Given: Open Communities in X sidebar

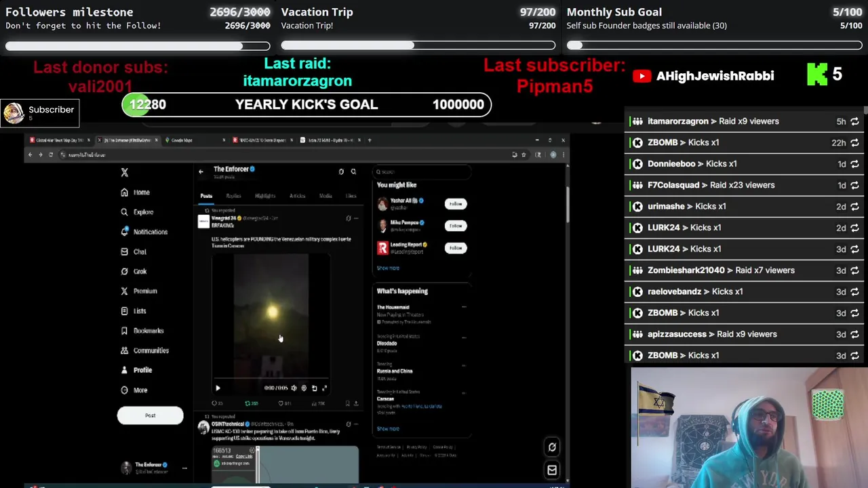Looking at the screenshot, I should 144,350.
